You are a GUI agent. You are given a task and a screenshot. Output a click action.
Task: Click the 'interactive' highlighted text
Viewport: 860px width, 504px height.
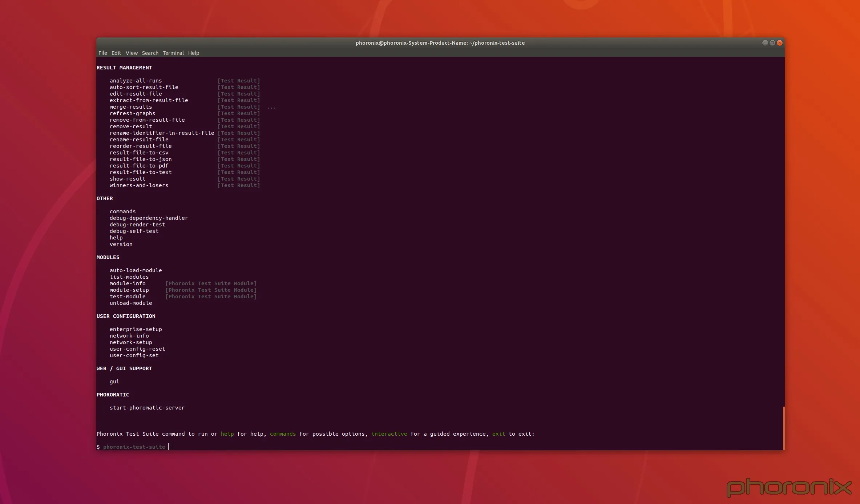coord(389,434)
